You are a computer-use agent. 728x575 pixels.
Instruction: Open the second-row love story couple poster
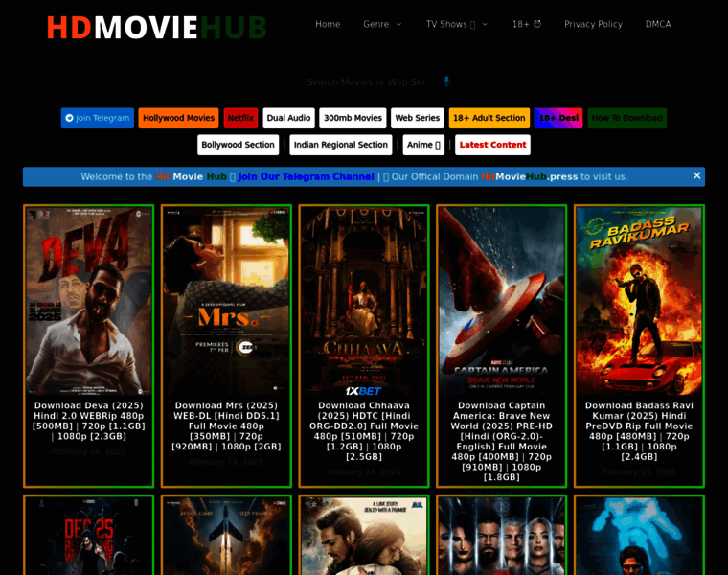364,536
